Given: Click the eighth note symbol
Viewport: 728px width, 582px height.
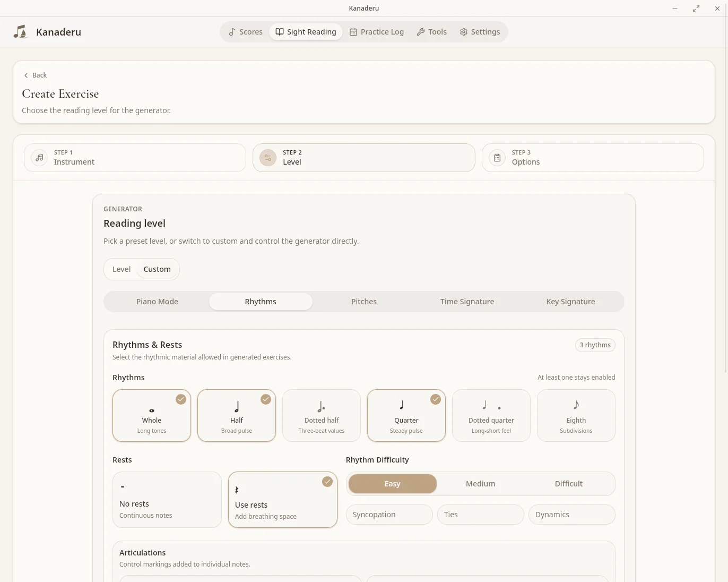Looking at the screenshot, I should [576, 405].
